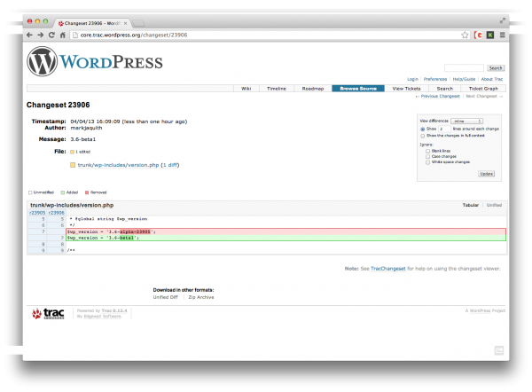Open the Edgewall Software link
The image size is (532, 392).
click(x=102, y=317)
